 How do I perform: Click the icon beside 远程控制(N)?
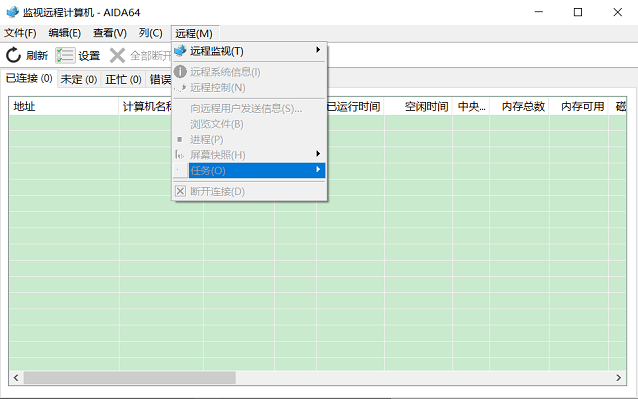pyautogui.click(x=180, y=87)
